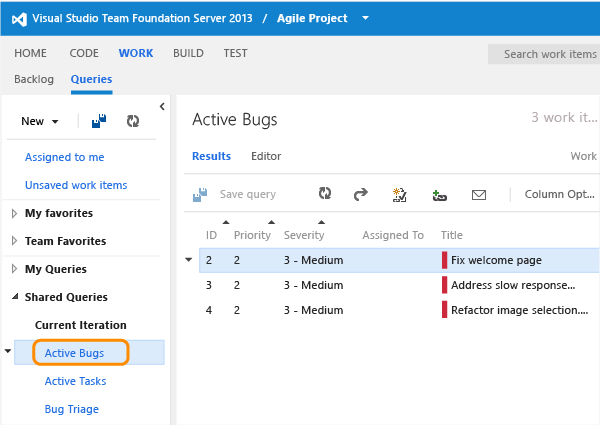Switch to the Editor tab

pyautogui.click(x=266, y=156)
